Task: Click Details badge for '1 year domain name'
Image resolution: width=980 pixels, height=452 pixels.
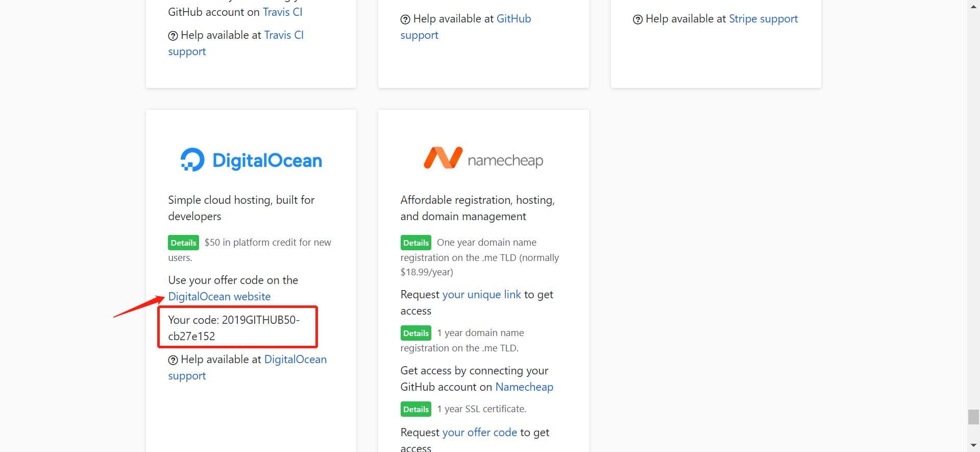Action: coord(415,333)
